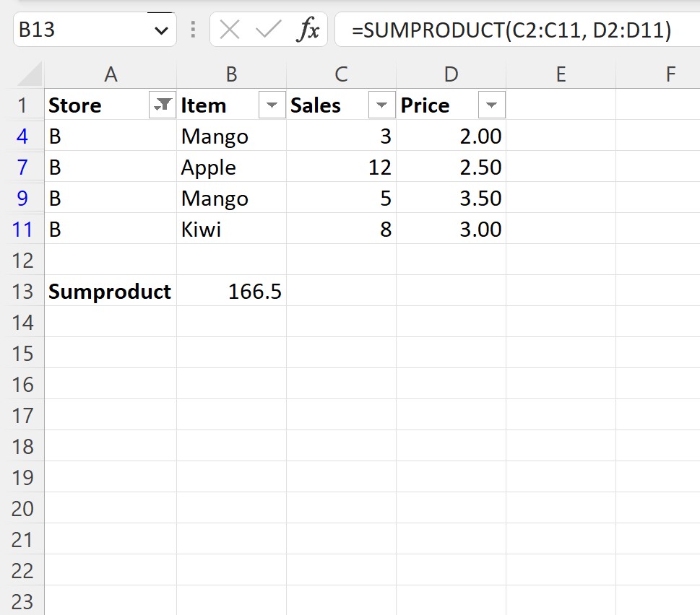Select column D header
Screen dimensions: 700x615
point(451,74)
